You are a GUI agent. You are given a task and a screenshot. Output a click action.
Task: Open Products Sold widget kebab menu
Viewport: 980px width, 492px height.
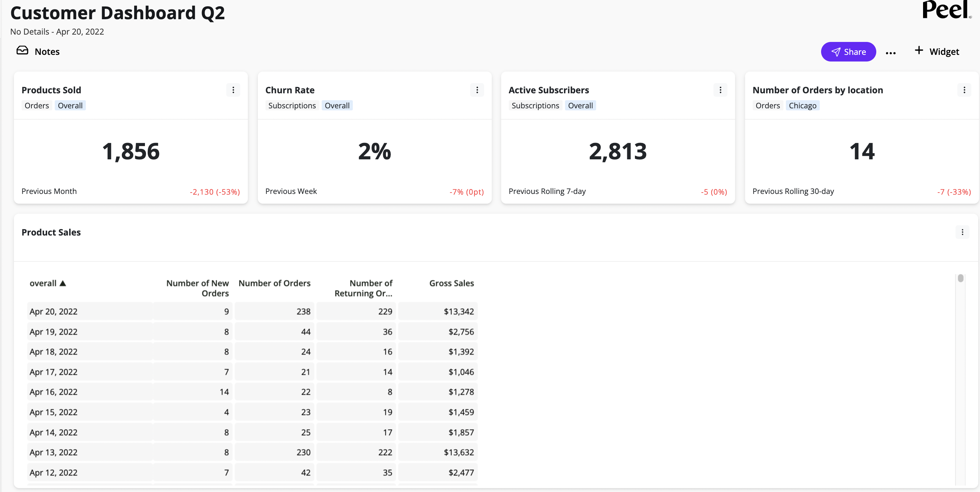pos(233,90)
